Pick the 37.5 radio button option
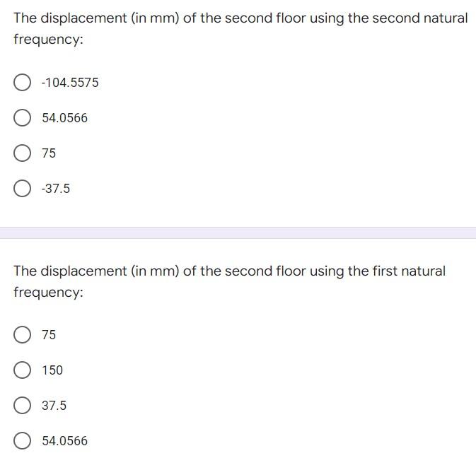The width and height of the screenshot is (476, 470). click(x=22, y=406)
